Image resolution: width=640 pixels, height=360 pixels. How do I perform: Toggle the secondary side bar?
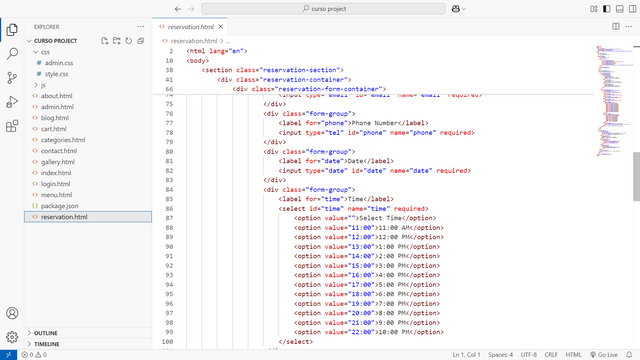[x=632, y=9]
